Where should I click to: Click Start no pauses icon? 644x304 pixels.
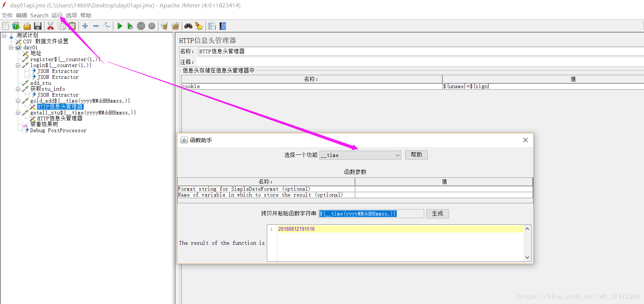coord(130,26)
